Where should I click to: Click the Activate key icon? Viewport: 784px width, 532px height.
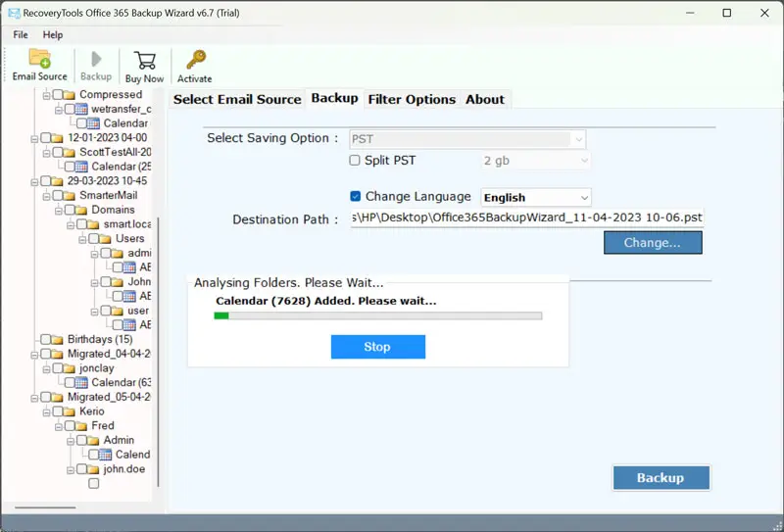(195, 60)
